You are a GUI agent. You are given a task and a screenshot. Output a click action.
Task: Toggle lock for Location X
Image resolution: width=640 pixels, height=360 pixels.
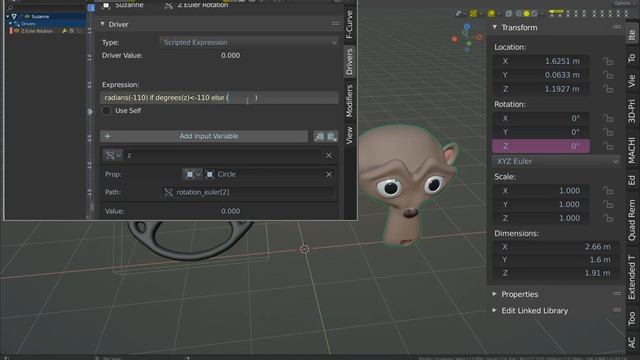[608, 61]
